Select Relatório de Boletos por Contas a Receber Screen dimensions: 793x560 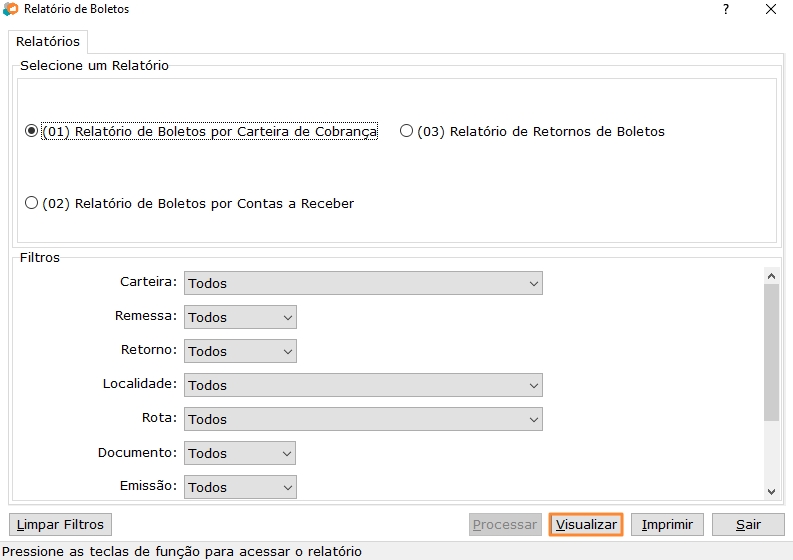[32, 203]
